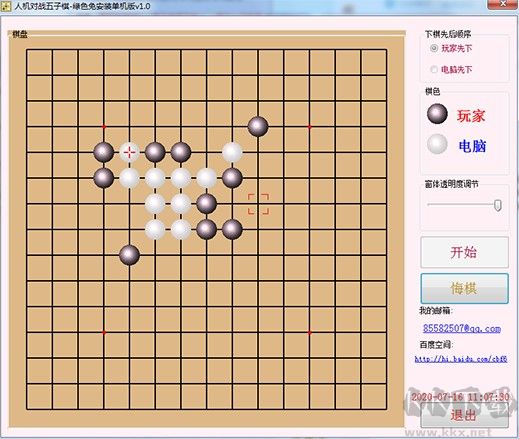
Task: Click the rightmost black stone in cluster's bottom row
Action: point(232,230)
